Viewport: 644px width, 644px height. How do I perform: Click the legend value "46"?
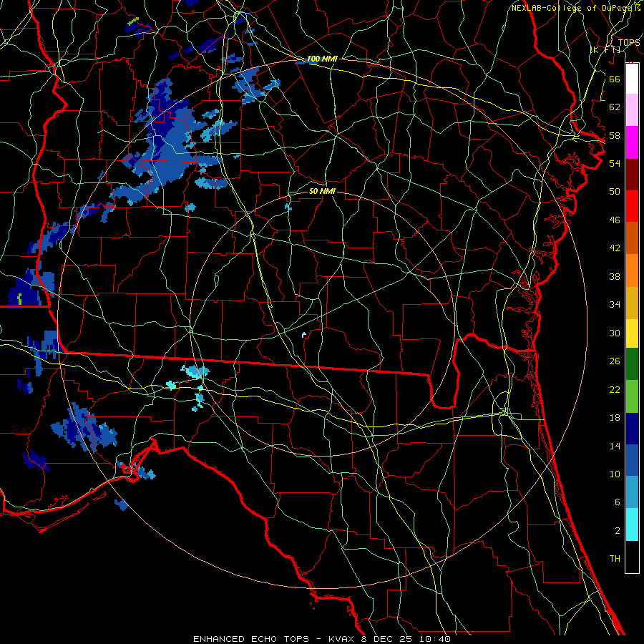[x=615, y=220]
